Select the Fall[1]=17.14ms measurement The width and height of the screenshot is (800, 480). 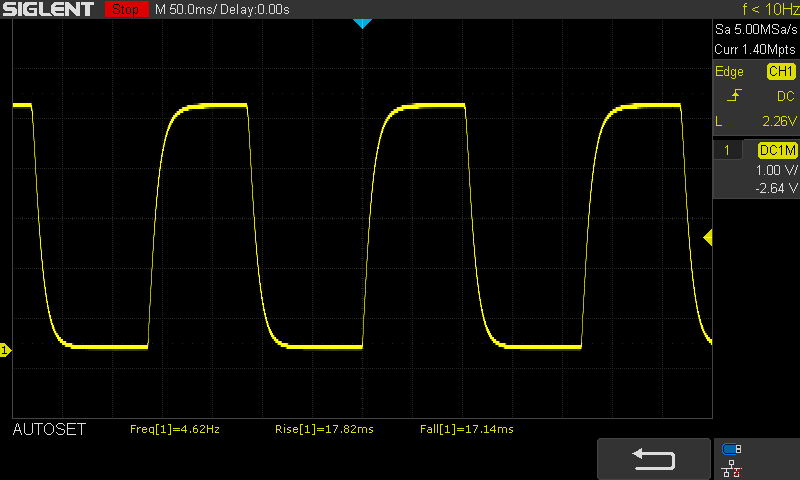click(466, 429)
